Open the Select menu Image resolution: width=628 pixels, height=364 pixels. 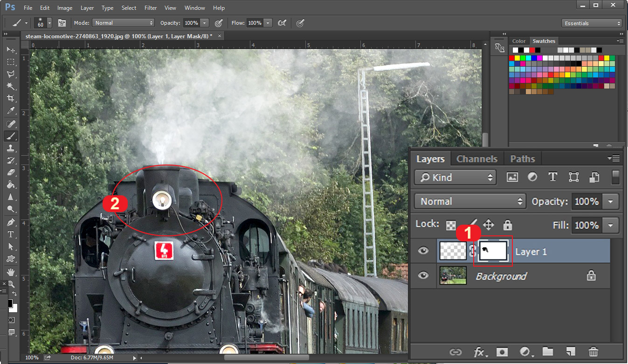129,8
